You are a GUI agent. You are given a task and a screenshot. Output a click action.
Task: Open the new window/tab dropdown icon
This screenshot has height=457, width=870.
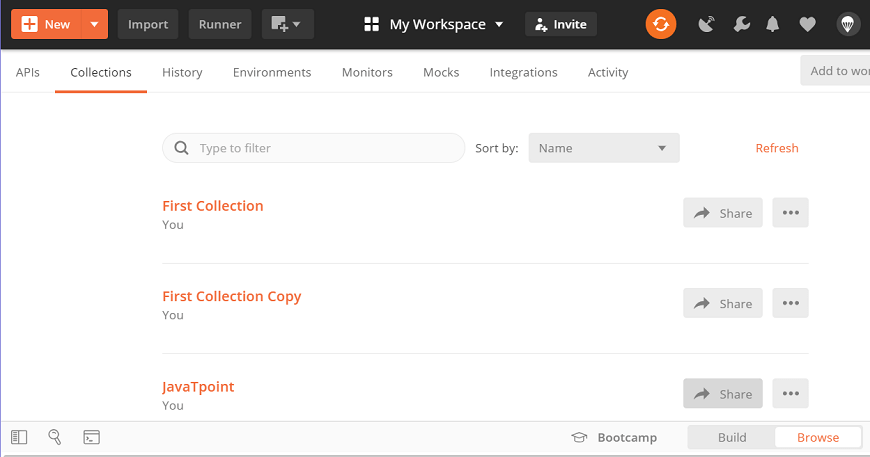pyautogui.click(x=287, y=24)
